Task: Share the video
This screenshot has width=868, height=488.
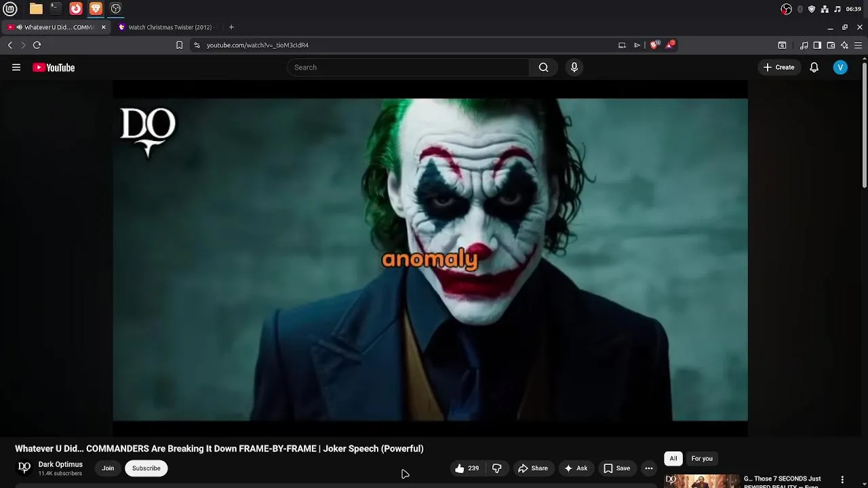Action: click(533, 468)
